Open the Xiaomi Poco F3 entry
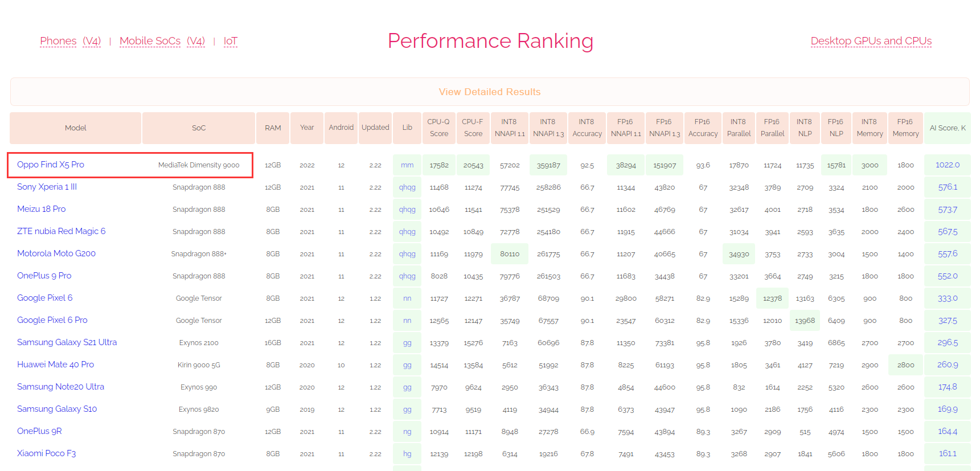This screenshot has height=471, width=980. [x=46, y=453]
